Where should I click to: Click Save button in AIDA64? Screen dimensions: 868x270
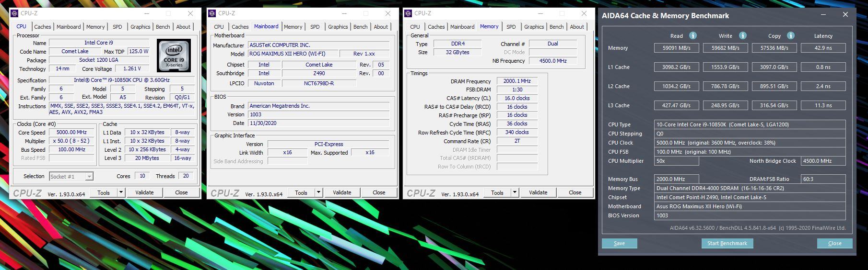619,243
